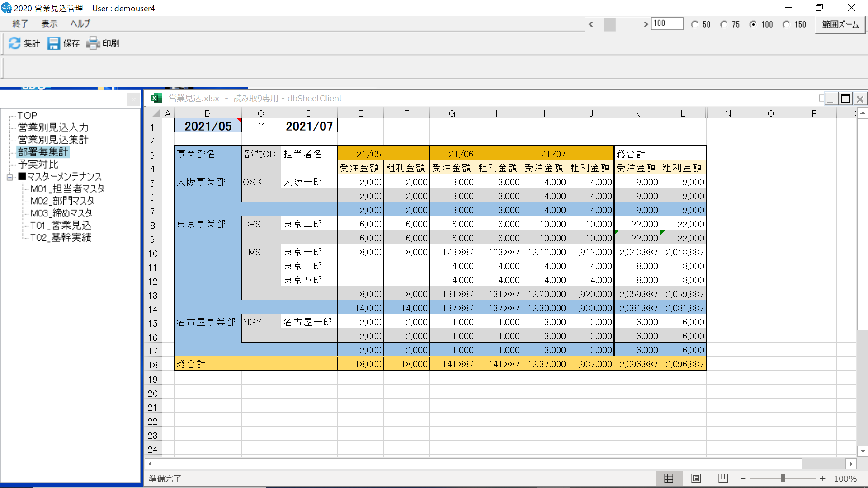This screenshot has width=868, height=488.
Task: Minimize the embedded workbook window
Action: (830, 99)
